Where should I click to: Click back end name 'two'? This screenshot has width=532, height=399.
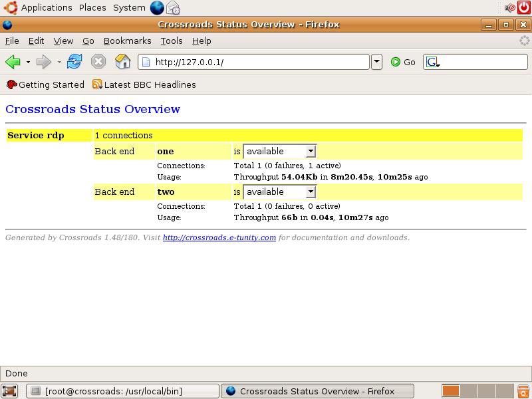tap(166, 192)
